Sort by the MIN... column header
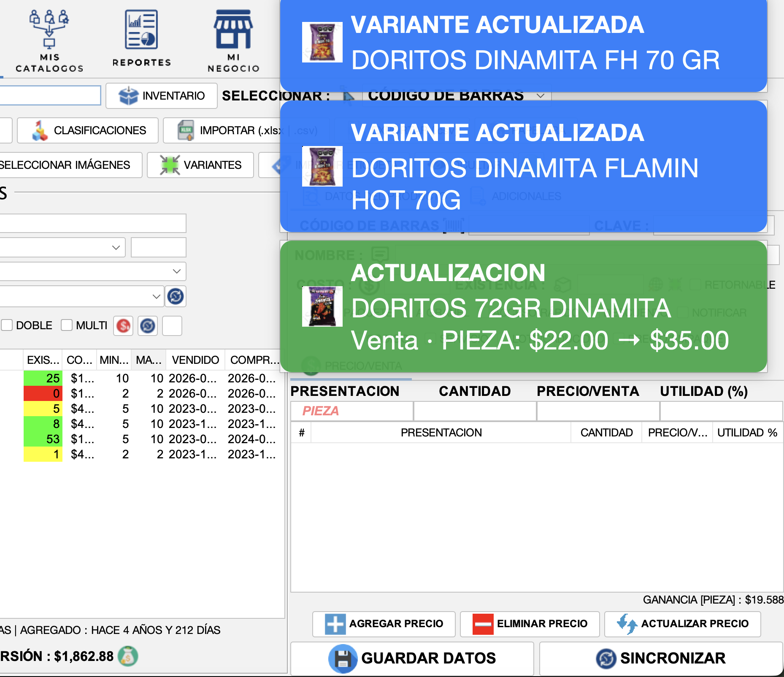 [x=114, y=360]
